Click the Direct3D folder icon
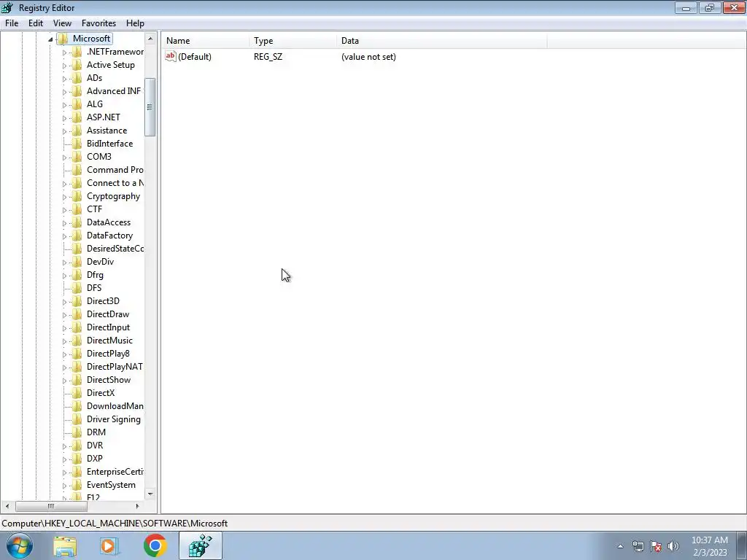The height and width of the screenshot is (560, 747). pyautogui.click(x=77, y=301)
